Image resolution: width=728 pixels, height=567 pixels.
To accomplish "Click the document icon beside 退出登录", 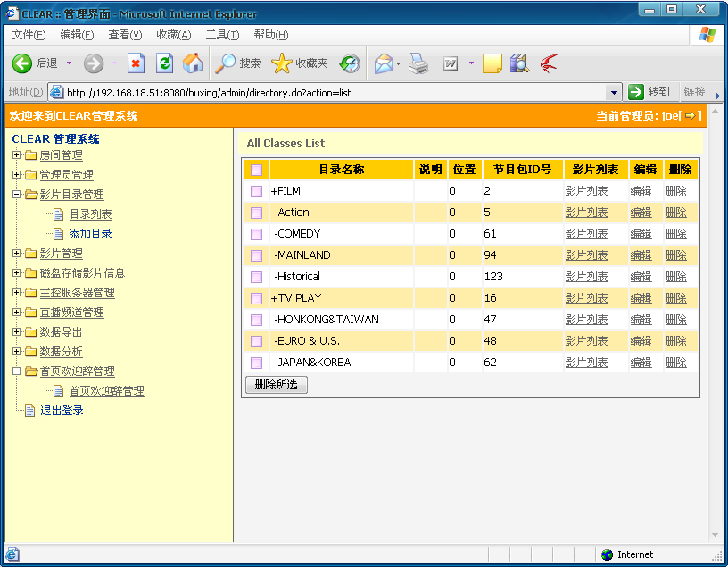I will coord(29,411).
